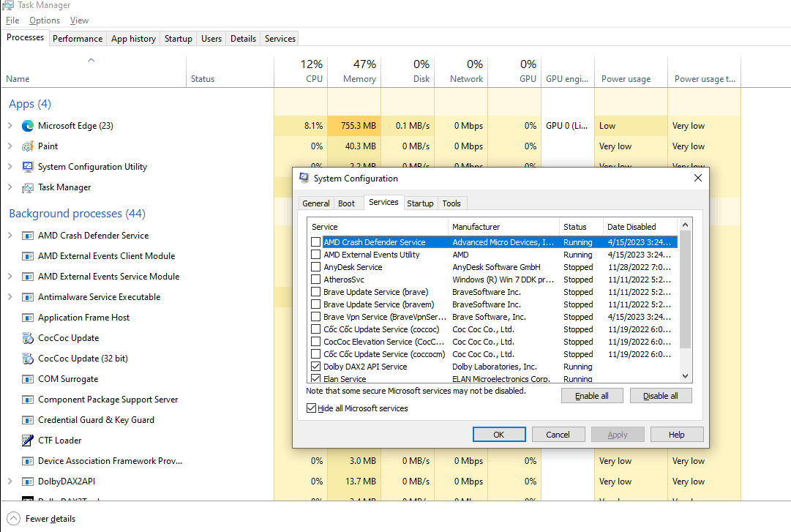
Task: Click OK in System Configuration
Action: [x=499, y=435]
